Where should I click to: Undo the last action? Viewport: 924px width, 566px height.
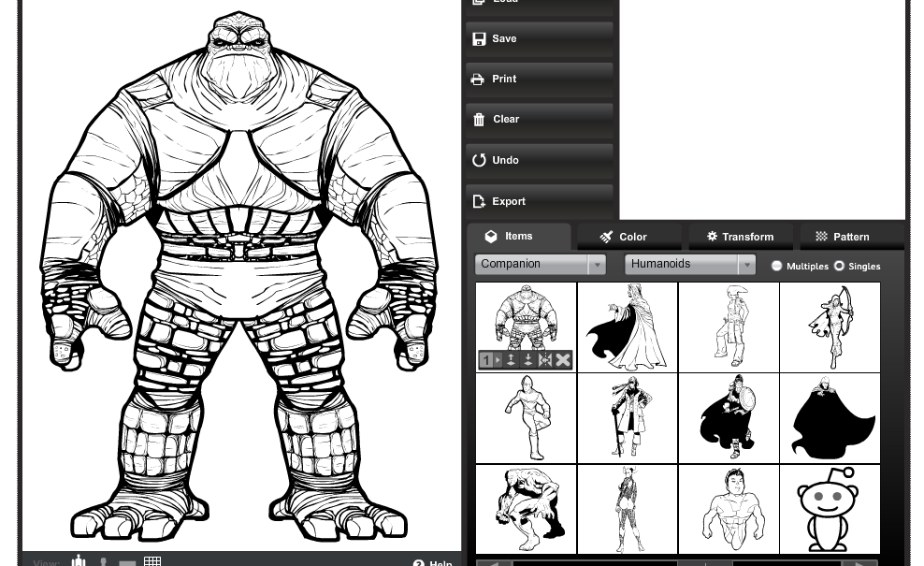coord(540,161)
